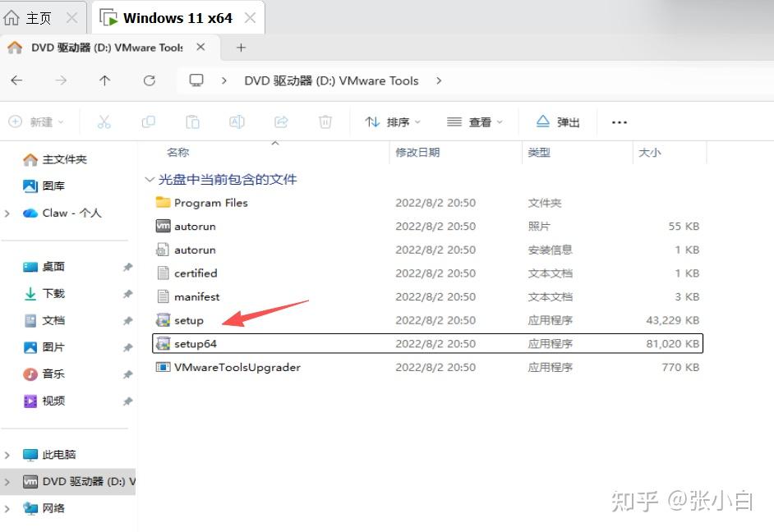The height and width of the screenshot is (532, 774).
Task: Expand the chevron after VMware Tools breadcrumb
Action: coord(439,80)
